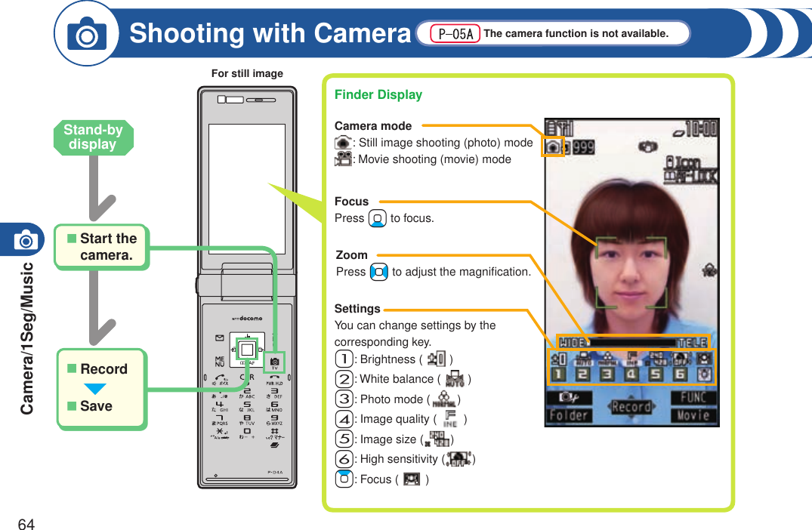Click the 10:00 clock in the finder
The height and width of the screenshot is (530, 812).
tap(701, 128)
